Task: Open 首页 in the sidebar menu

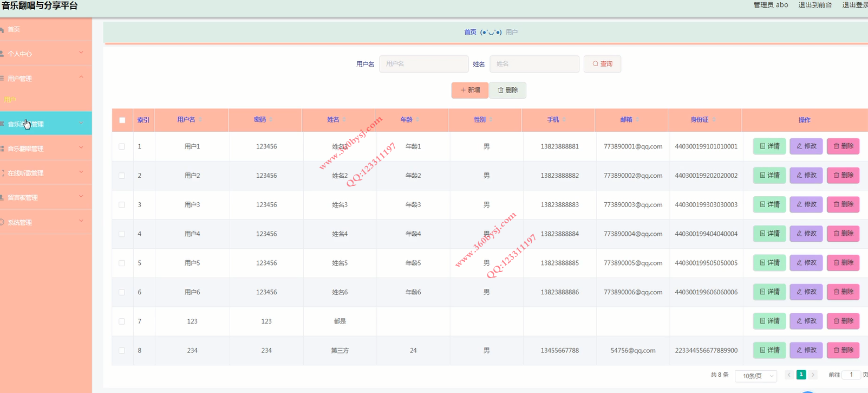Action: [45, 29]
